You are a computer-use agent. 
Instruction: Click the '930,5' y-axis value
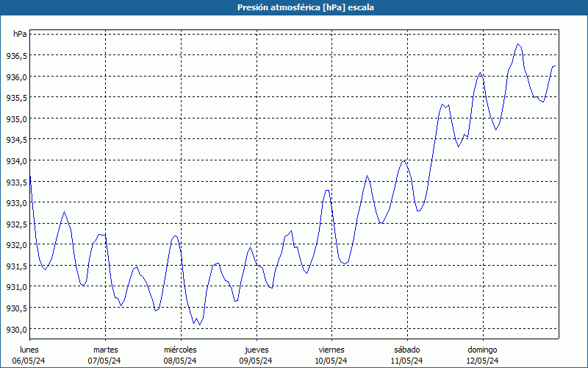[x=16, y=308]
